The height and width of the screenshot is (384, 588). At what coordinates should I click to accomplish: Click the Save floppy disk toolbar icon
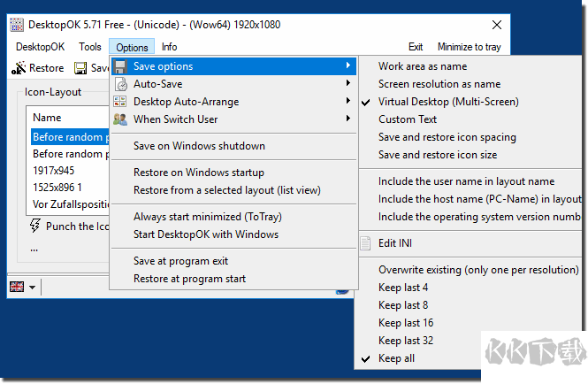(80, 68)
